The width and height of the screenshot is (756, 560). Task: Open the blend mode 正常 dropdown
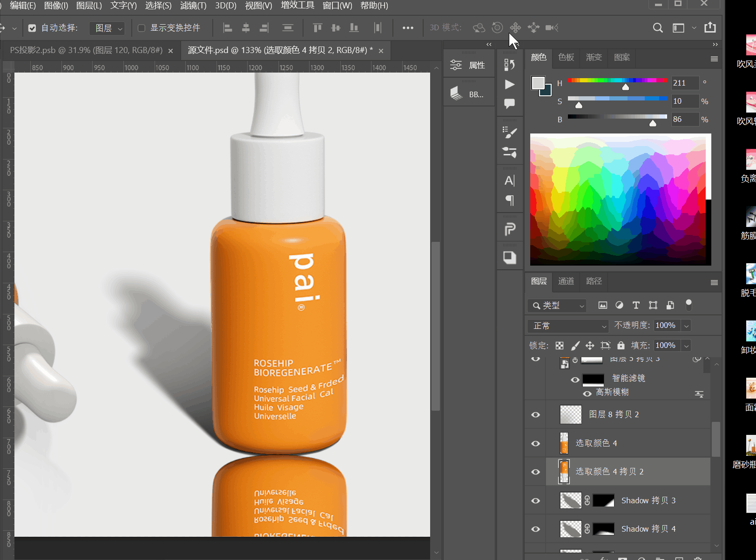pos(568,326)
